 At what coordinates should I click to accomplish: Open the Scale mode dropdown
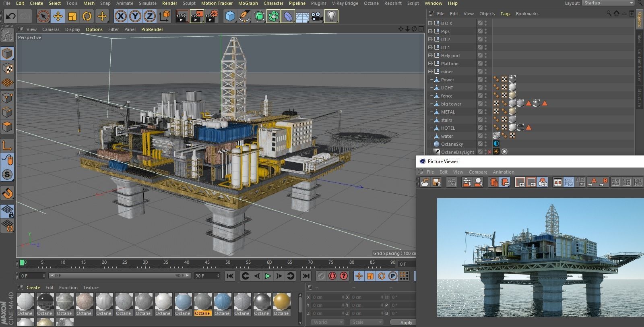pos(366,322)
